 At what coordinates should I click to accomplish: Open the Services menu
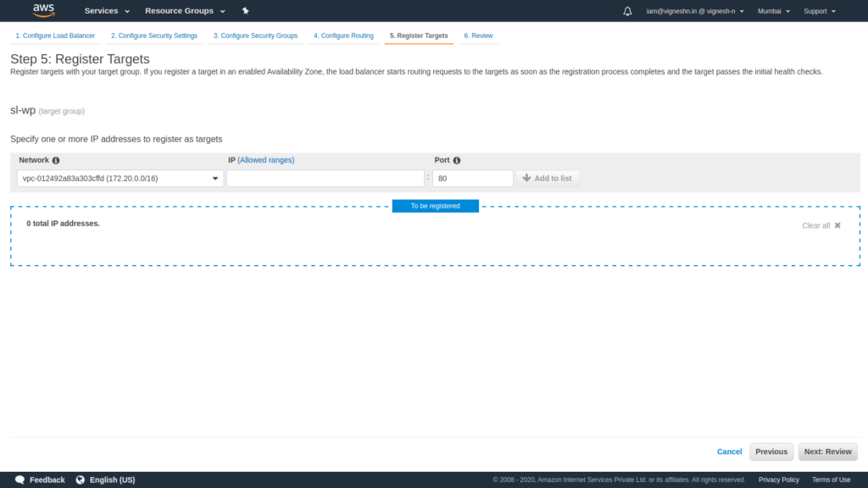point(107,10)
